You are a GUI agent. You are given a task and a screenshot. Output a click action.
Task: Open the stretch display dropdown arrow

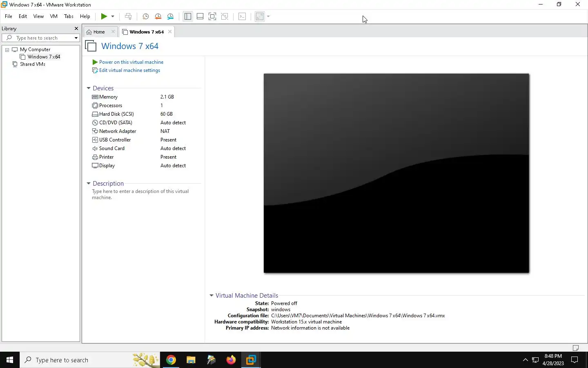pyautogui.click(x=268, y=16)
